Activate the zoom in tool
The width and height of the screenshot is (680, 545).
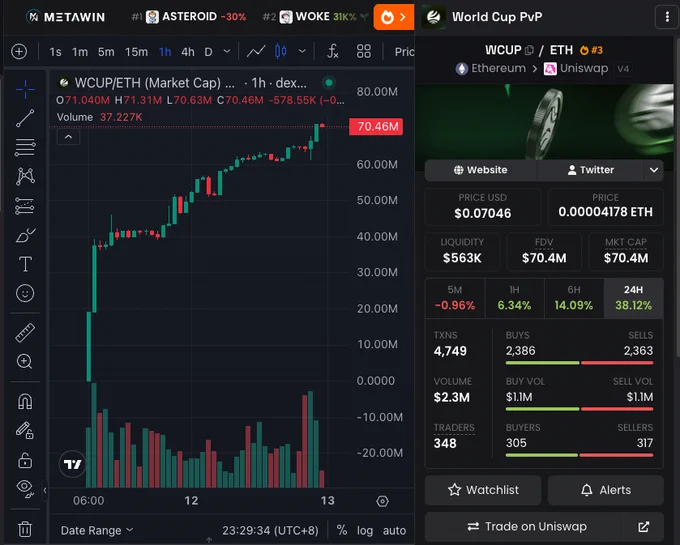pos(25,361)
